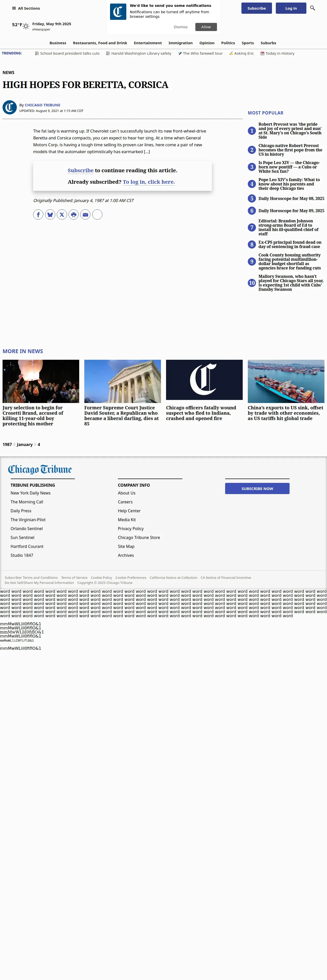Click the Log in button
The height and width of the screenshot is (980, 327).
(291, 8)
